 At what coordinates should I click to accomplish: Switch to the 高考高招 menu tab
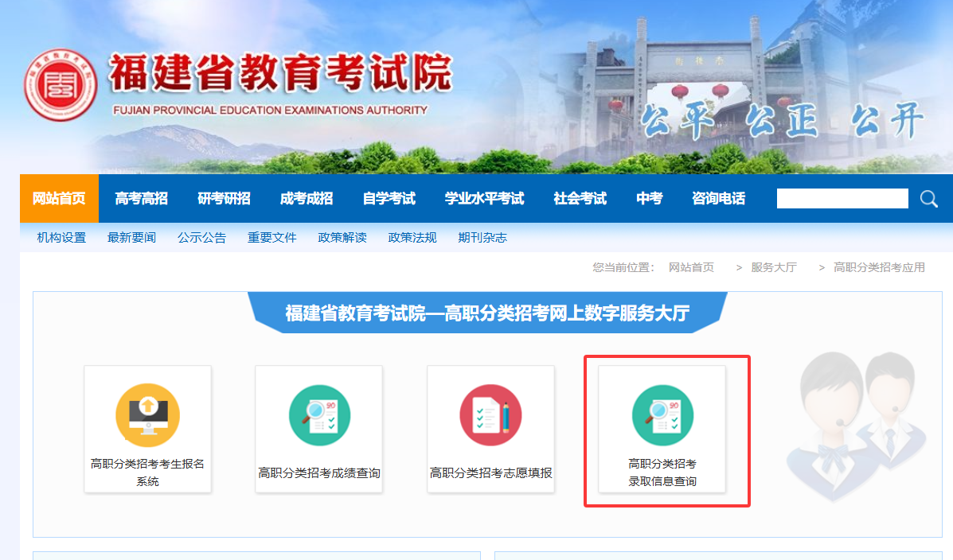click(x=141, y=198)
